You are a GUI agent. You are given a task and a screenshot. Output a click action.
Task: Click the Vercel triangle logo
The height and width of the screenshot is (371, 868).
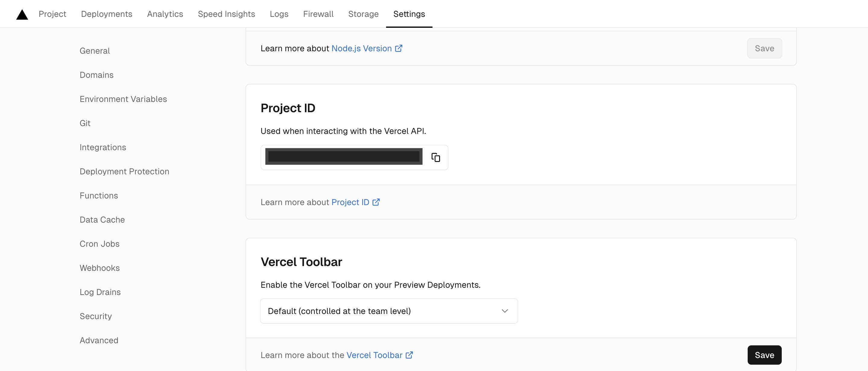(22, 14)
